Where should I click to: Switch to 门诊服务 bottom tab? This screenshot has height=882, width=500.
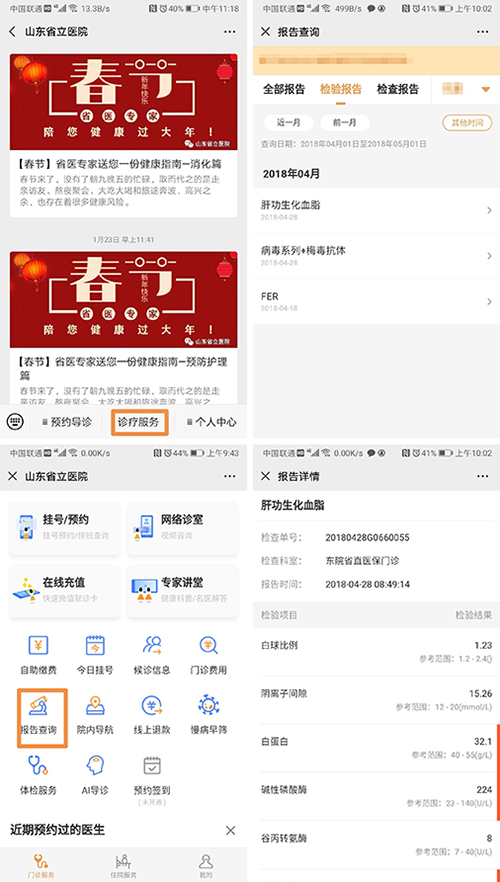coord(41,866)
